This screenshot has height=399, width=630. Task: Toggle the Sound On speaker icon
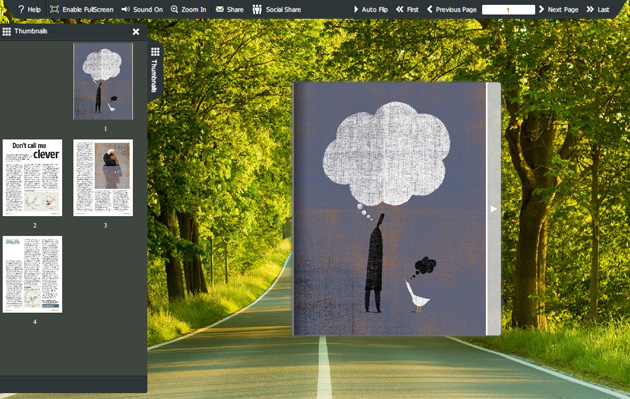point(126,9)
